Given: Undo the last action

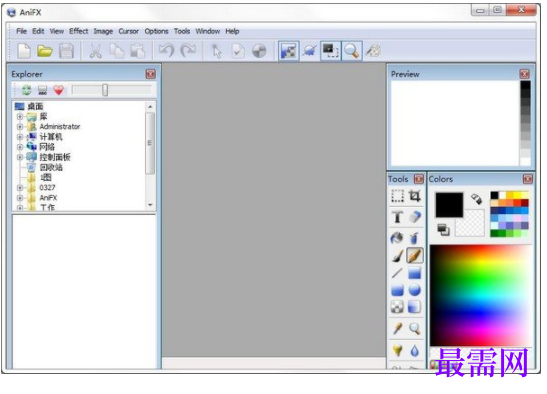Looking at the screenshot, I should (x=167, y=51).
